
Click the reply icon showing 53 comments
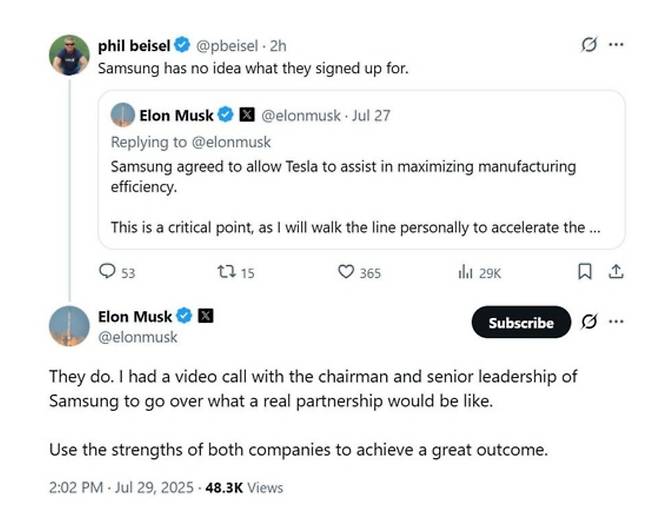click(107, 272)
